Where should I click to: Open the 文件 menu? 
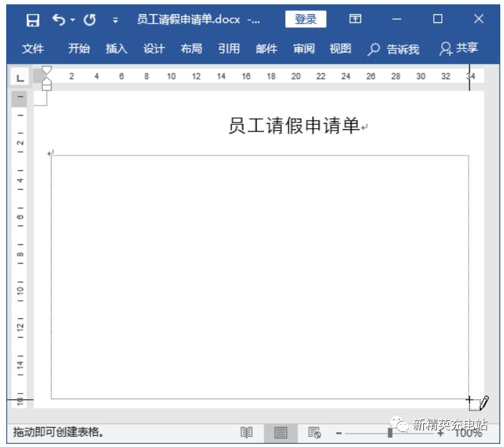coord(32,47)
